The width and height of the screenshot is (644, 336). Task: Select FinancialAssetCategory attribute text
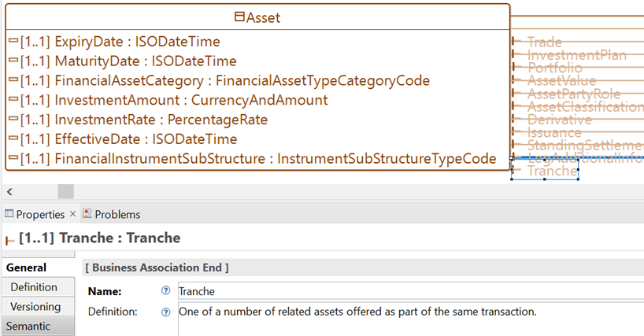(x=242, y=80)
